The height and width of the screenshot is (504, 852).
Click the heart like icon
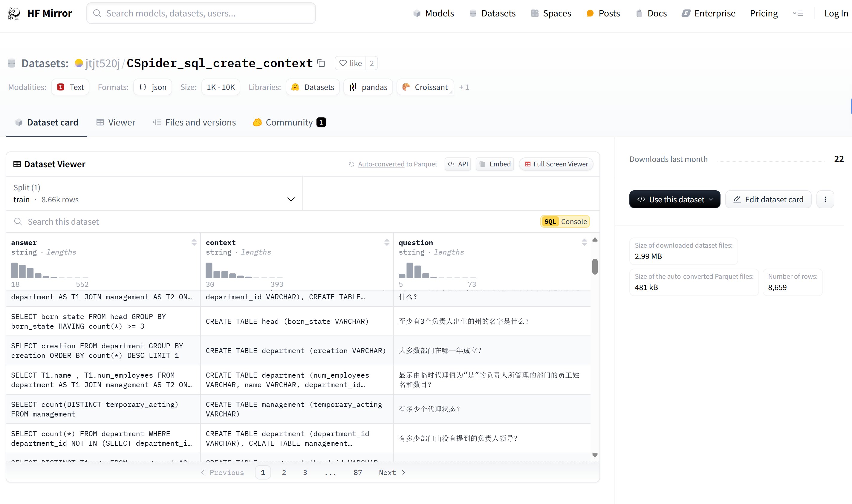(343, 63)
